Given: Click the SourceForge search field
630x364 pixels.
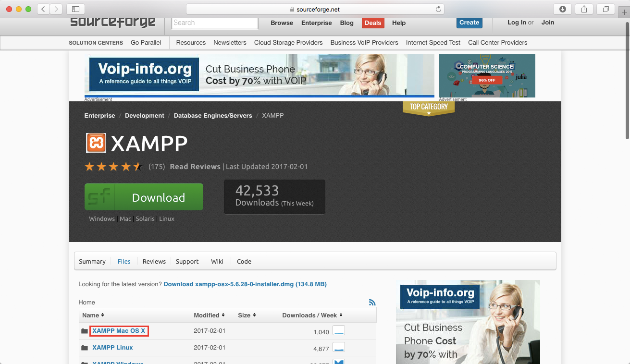Looking at the screenshot, I should point(214,23).
